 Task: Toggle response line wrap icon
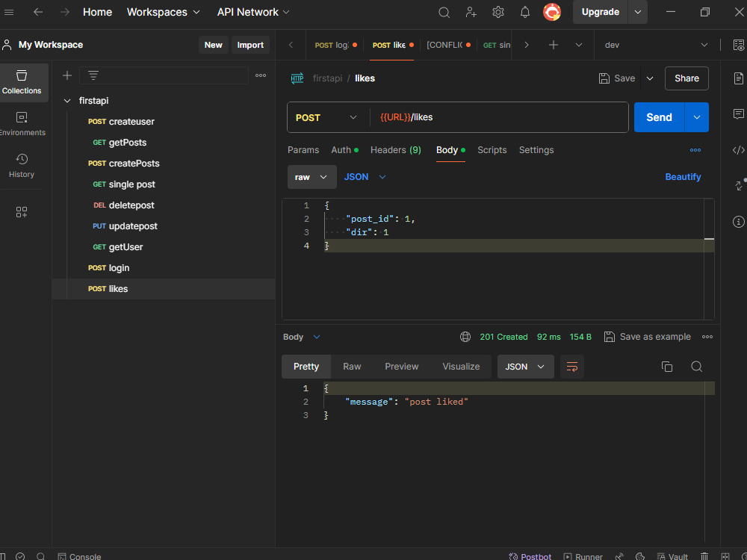click(572, 367)
